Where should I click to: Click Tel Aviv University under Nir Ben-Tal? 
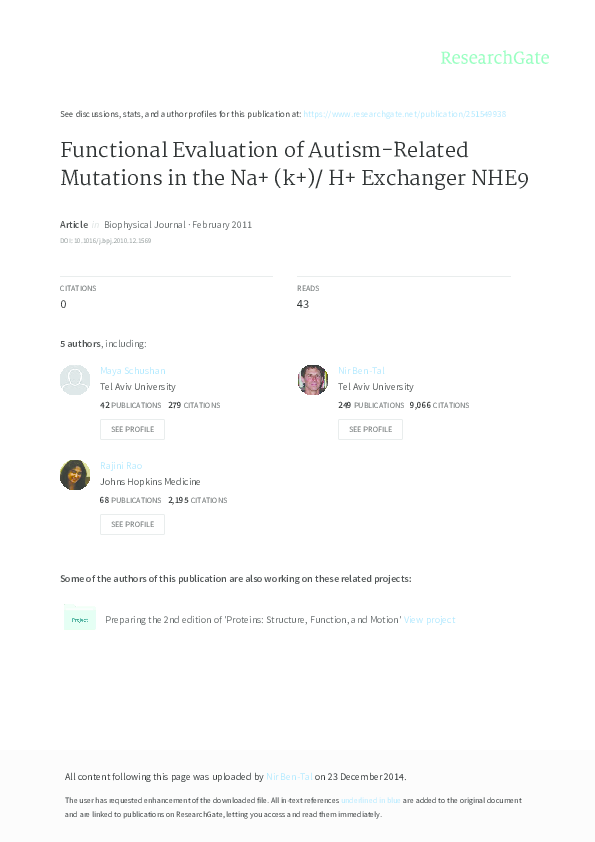(375, 386)
